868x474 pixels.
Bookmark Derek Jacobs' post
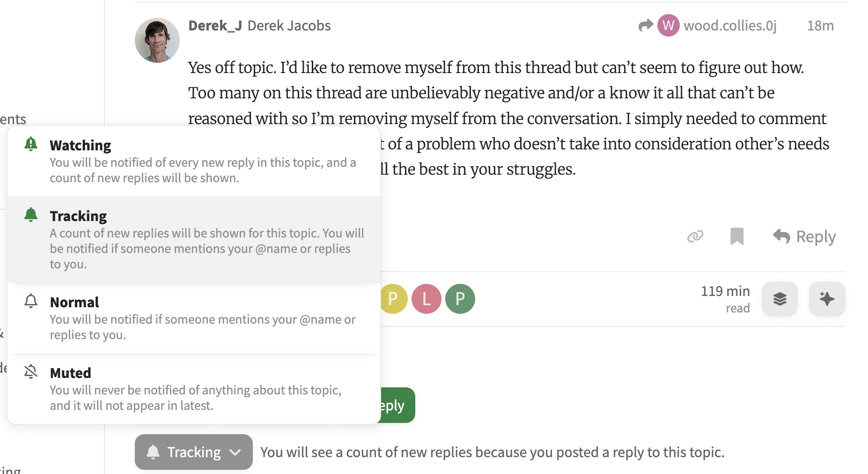pyautogui.click(x=737, y=237)
